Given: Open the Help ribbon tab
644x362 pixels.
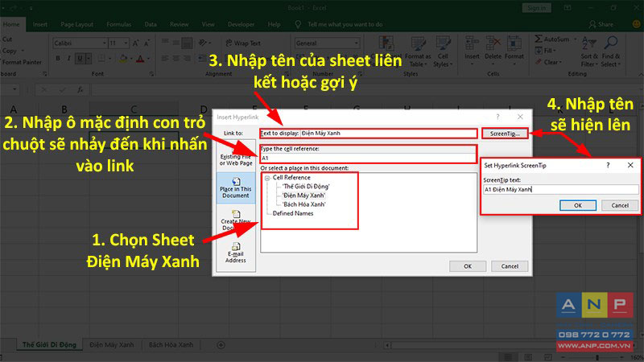Looking at the screenshot, I should pos(274,24).
